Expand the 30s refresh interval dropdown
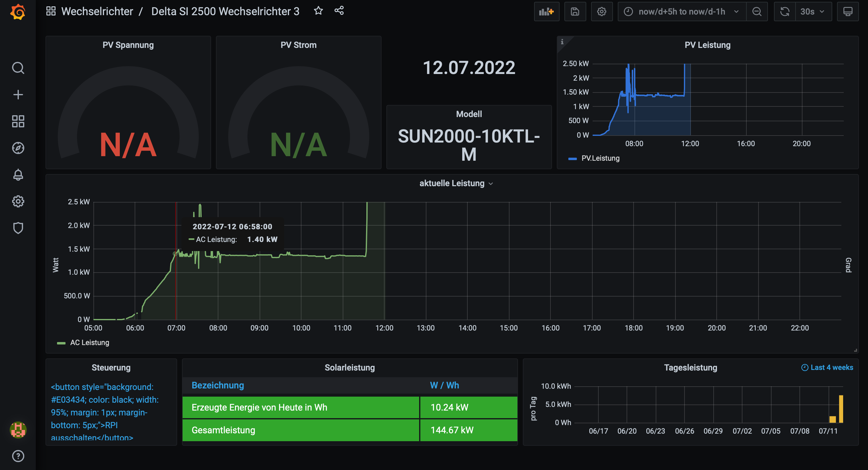 813,12
